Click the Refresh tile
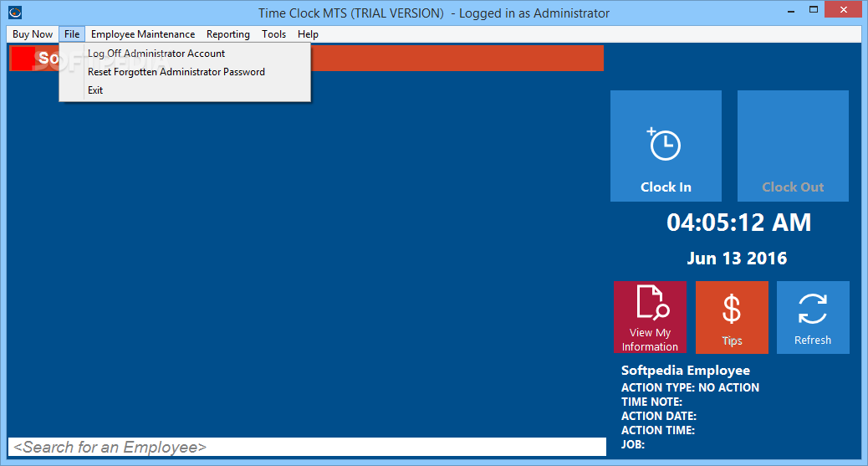The height and width of the screenshot is (466, 868). point(813,317)
